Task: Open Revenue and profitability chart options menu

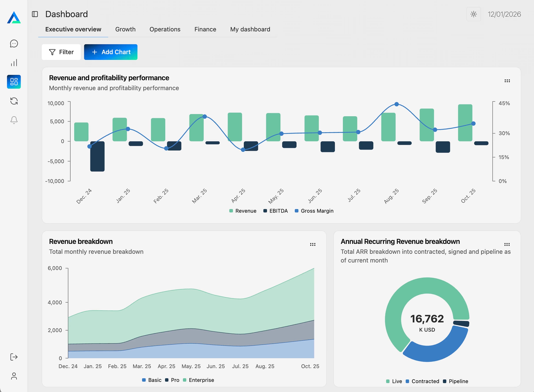Action: [x=507, y=81]
